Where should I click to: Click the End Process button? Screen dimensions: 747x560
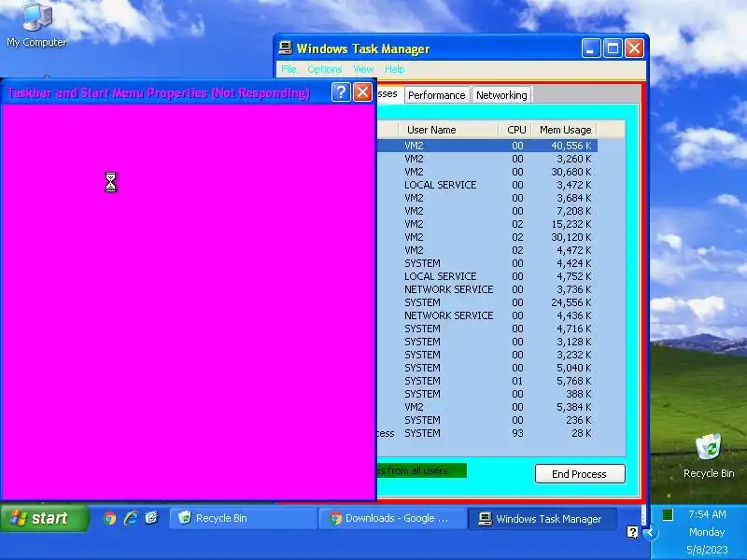(x=580, y=474)
